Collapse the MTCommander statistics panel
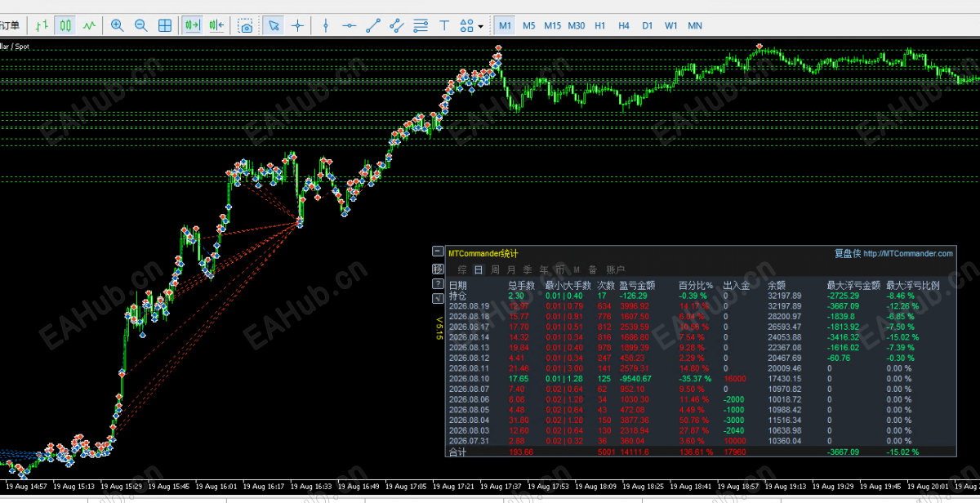This screenshot has height=503, width=980. [x=439, y=253]
